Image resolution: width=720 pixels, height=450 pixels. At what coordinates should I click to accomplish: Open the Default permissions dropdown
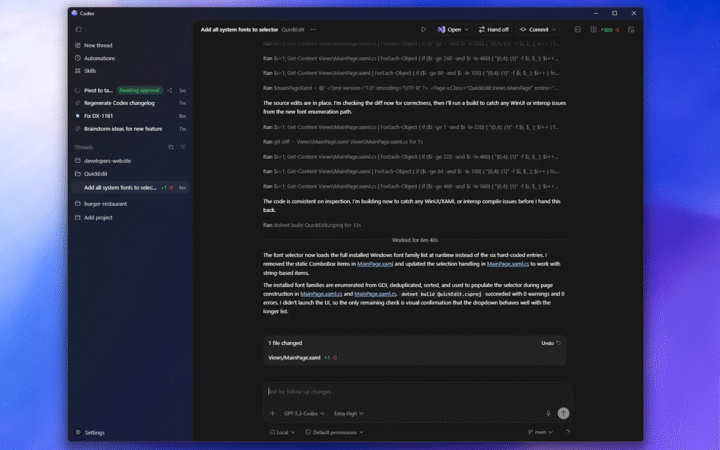[334, 432]
